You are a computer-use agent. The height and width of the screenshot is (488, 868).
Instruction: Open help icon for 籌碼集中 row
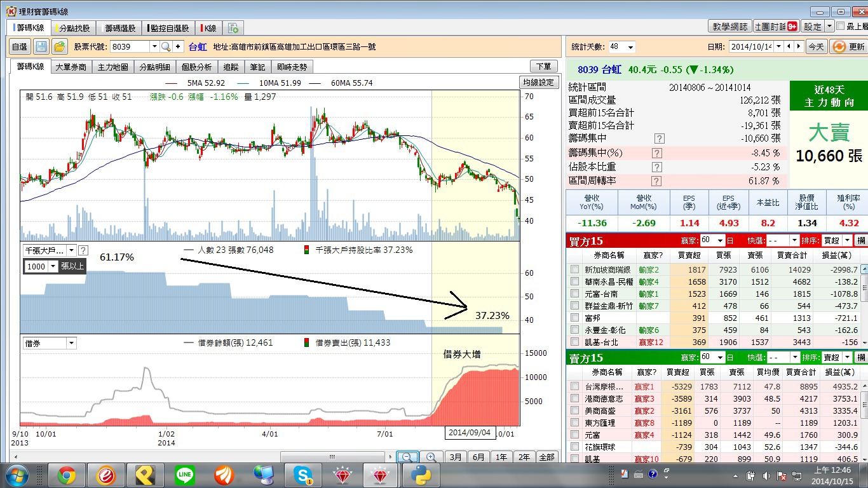click(660, 139)
